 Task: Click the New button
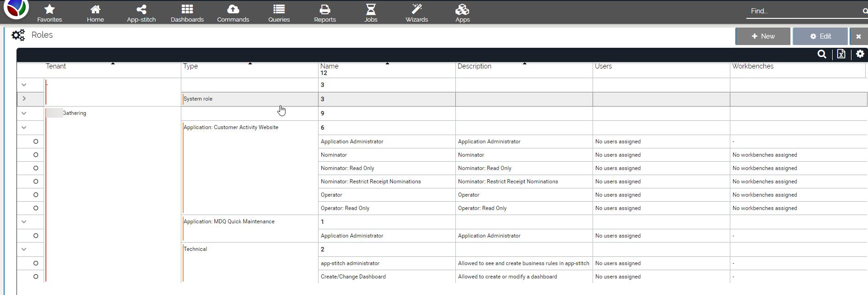pyautogui.click(x=762, y=36)
